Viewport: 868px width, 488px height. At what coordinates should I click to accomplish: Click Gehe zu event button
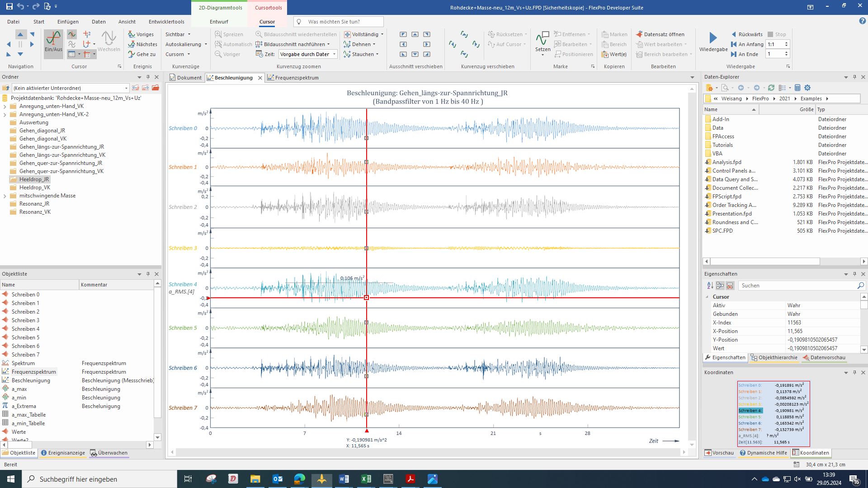click(142, 54)
